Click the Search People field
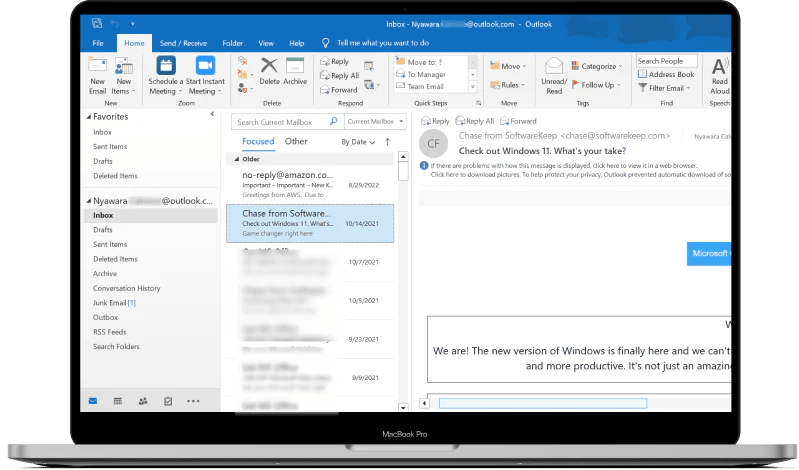Viewport: 799px width, 470px height. [667, 61]
